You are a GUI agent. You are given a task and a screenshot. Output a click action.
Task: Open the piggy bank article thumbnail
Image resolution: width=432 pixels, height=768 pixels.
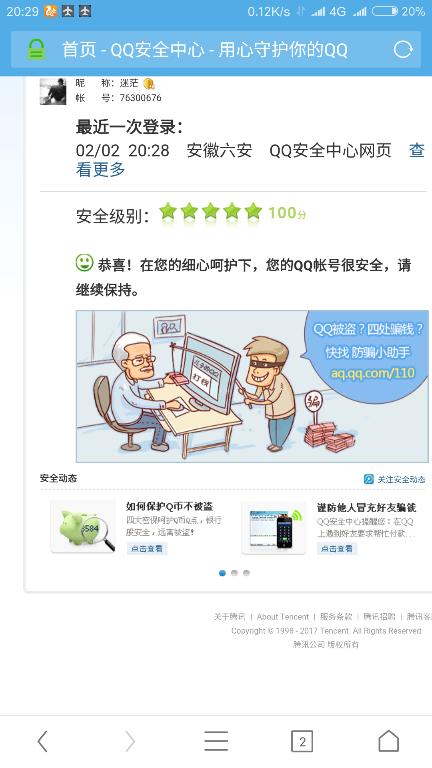(83, 527)
